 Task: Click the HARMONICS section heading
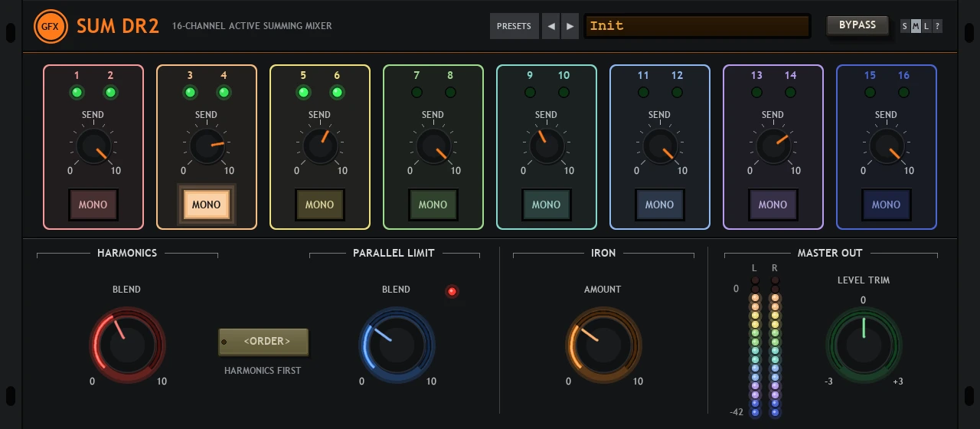click(x=127, y=253)
